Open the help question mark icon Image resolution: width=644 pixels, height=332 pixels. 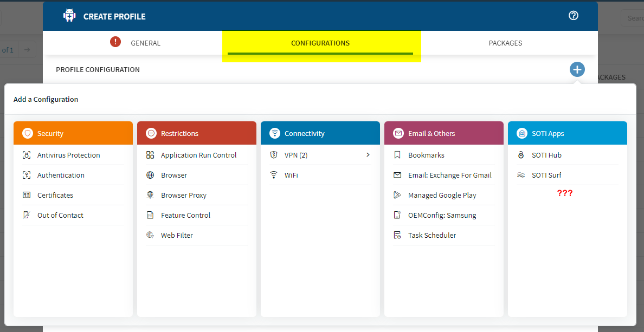pyautogui.click(x=574, y=16)
